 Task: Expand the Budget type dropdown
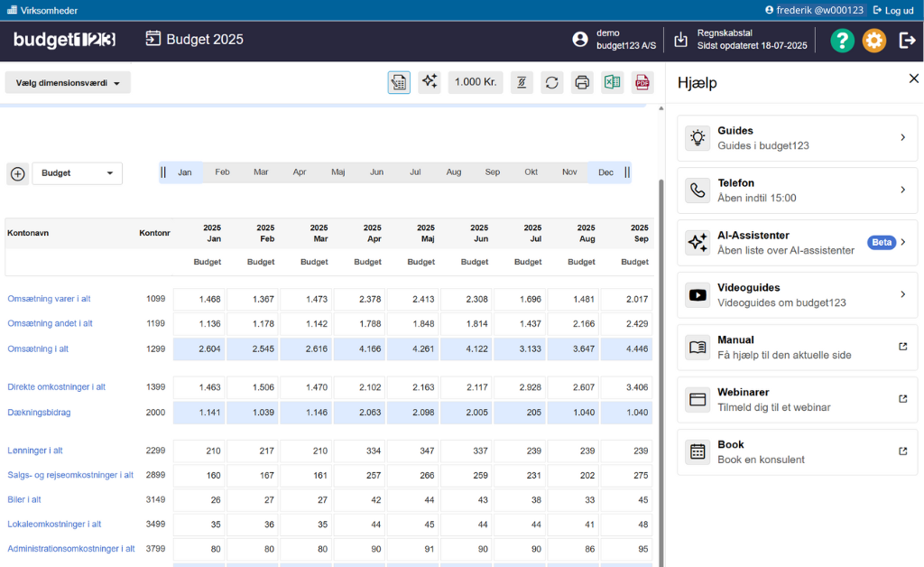[x=78, y=173]
